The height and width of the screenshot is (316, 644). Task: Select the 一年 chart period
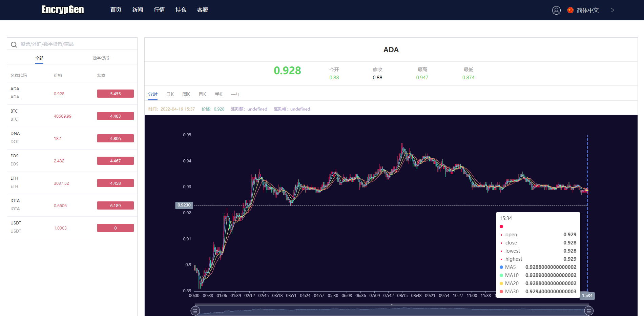pyautogui.click(x=236, y=94)
